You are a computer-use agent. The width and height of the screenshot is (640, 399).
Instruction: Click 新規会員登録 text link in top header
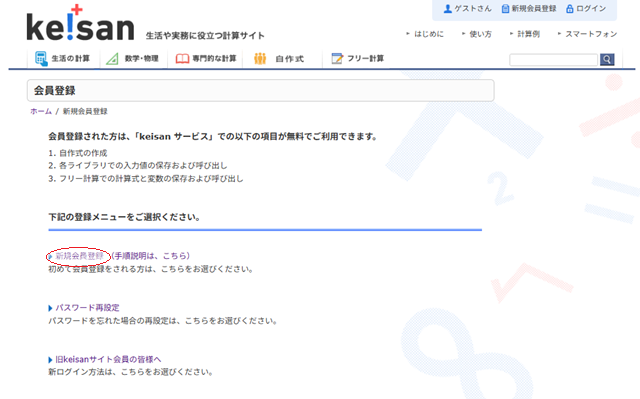pos(534,9)
